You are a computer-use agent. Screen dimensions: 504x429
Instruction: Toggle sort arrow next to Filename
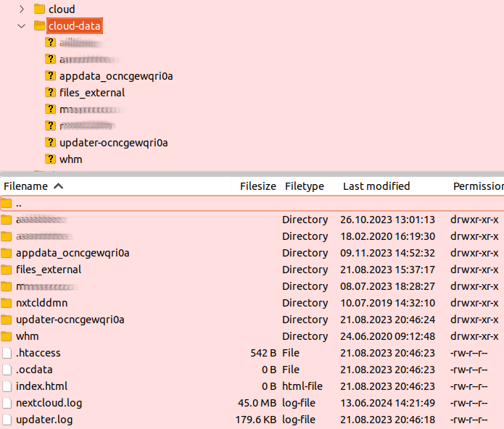click(58, 186)
